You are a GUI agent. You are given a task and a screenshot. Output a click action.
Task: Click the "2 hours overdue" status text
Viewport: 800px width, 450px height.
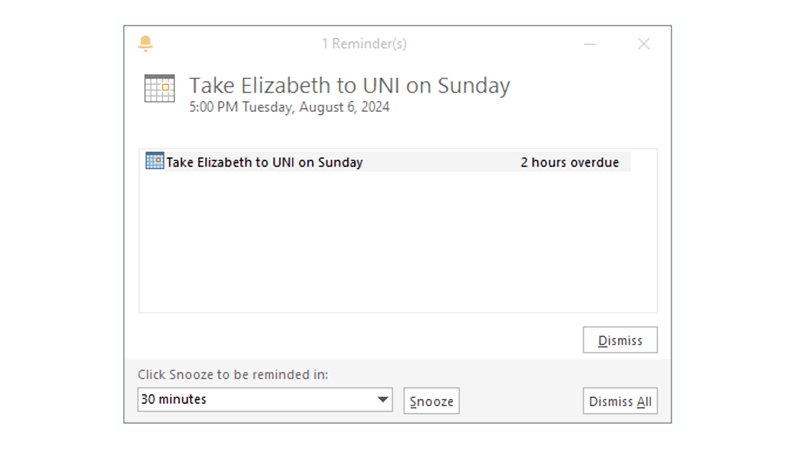pyautogui.click(x=569, y=162)
